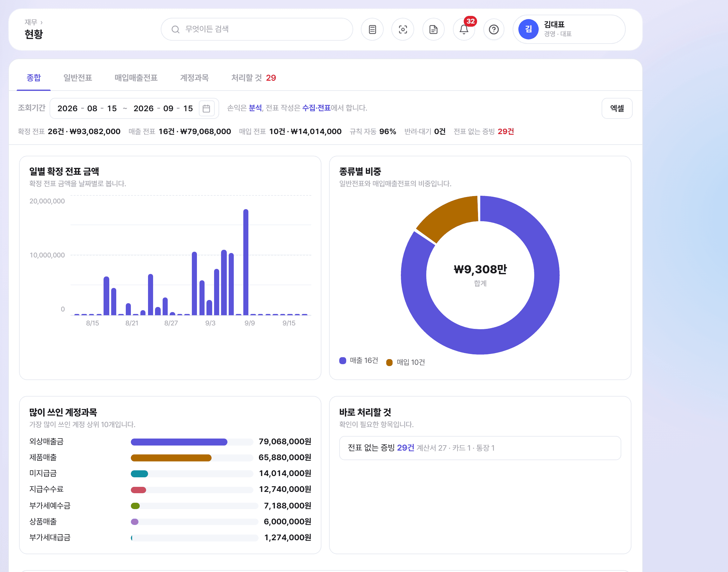Open the 김대표 account menu
Viewport: 728px width, 572px height.
tap(569, 29)
